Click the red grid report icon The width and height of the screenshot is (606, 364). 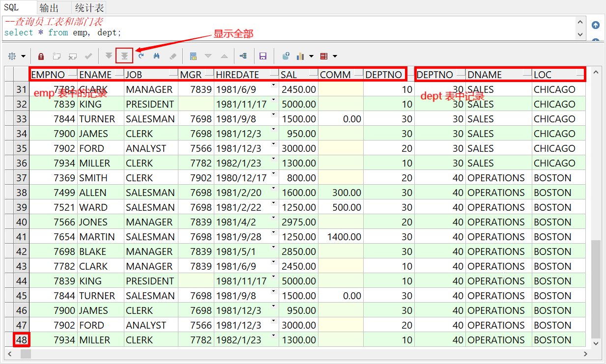click(x=324, y=56)
